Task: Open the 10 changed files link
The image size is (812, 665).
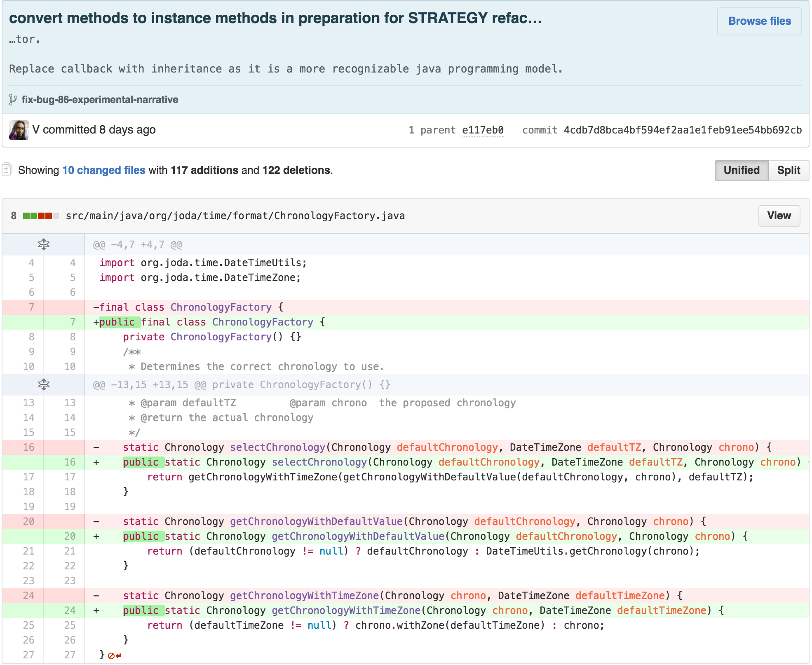Action: 104,170
